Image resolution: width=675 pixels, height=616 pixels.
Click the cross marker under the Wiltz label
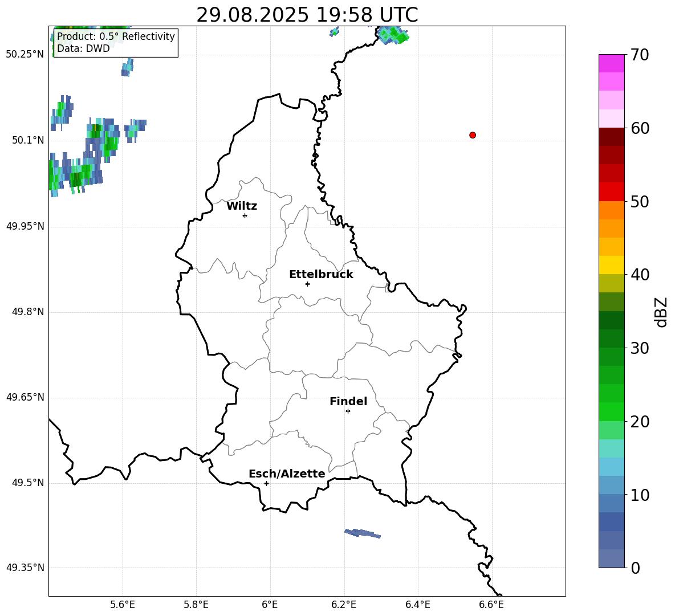[245, 215]
